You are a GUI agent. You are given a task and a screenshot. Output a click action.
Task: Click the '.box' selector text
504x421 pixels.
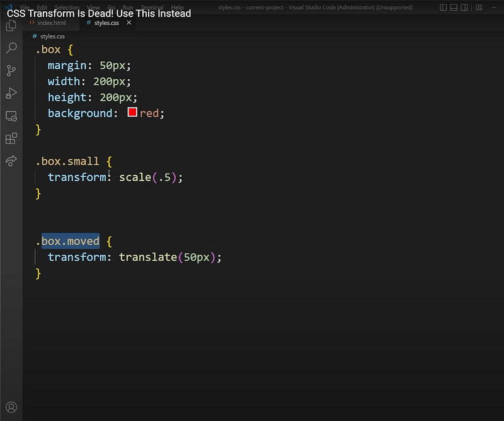(48, 50)
